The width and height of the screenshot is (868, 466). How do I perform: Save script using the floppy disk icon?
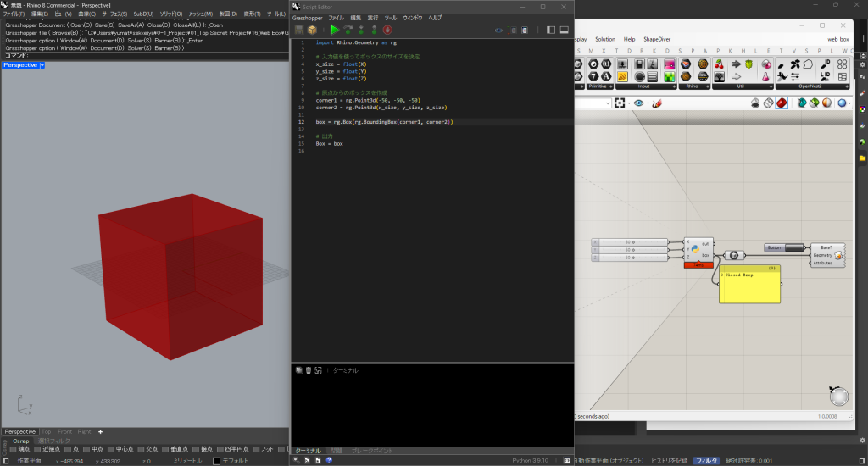pyautogui.click(x=299, y=30)
